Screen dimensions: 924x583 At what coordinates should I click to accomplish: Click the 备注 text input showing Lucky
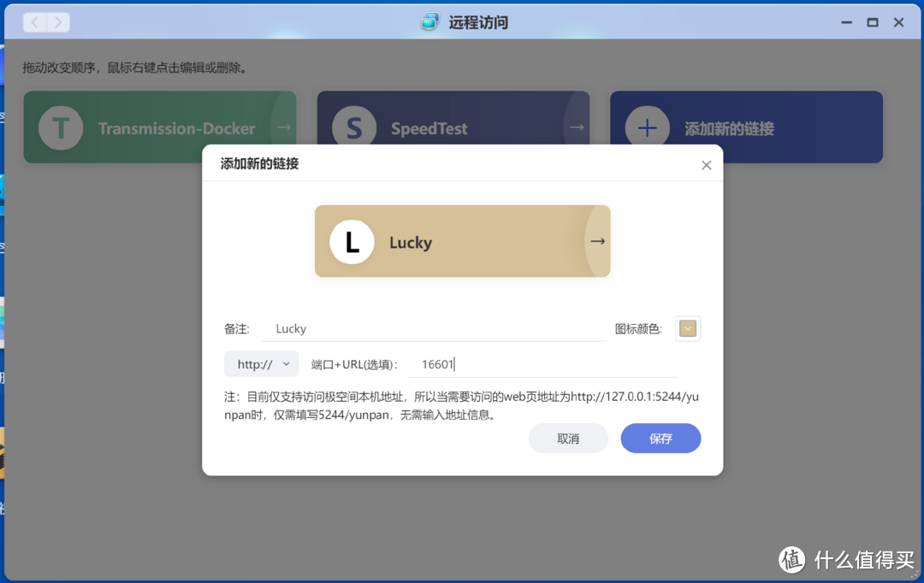pos(428,328)
